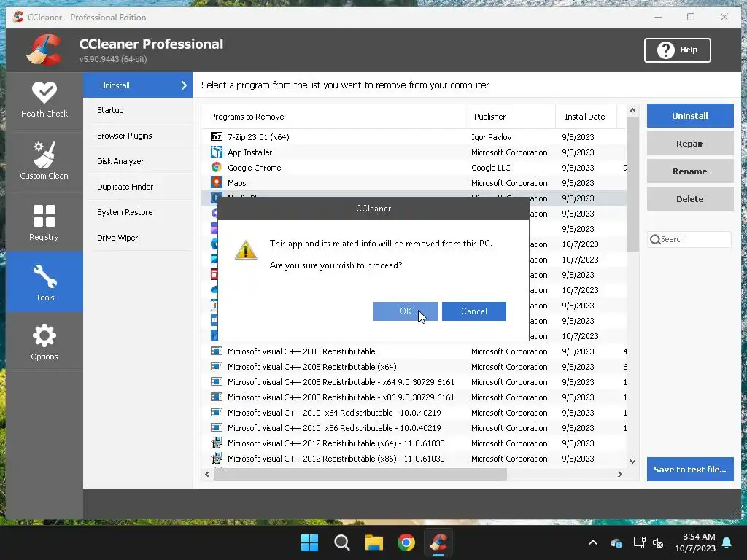Viewport: 747px width, 560px height.
Task: Click the search magnifier icon
Action: pyautogui.click(x=655, y=239)
